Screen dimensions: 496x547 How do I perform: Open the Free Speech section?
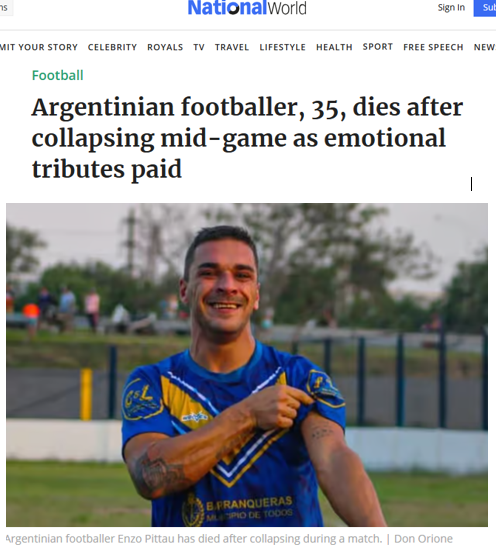(433, 47)
